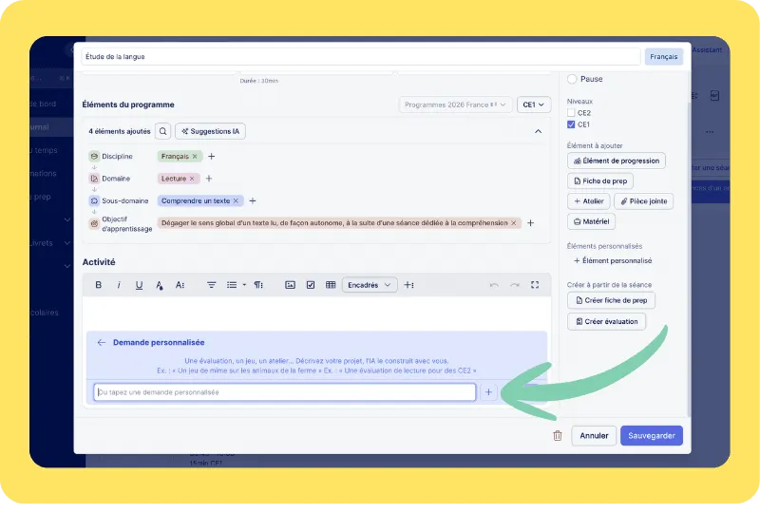Submit the custom request with the plus button
Screen dimensions: 760x532
(x=488, y=392)
